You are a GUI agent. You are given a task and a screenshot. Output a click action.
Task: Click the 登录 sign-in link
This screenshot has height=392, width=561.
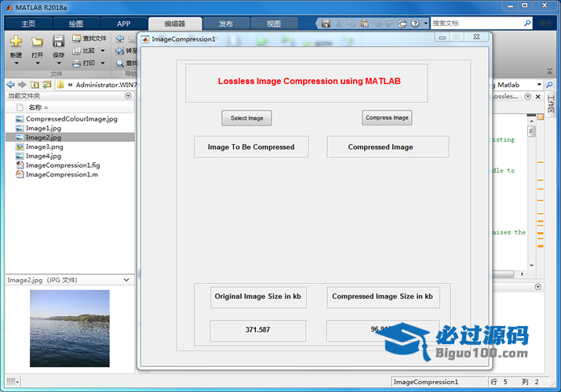point(545,24)
